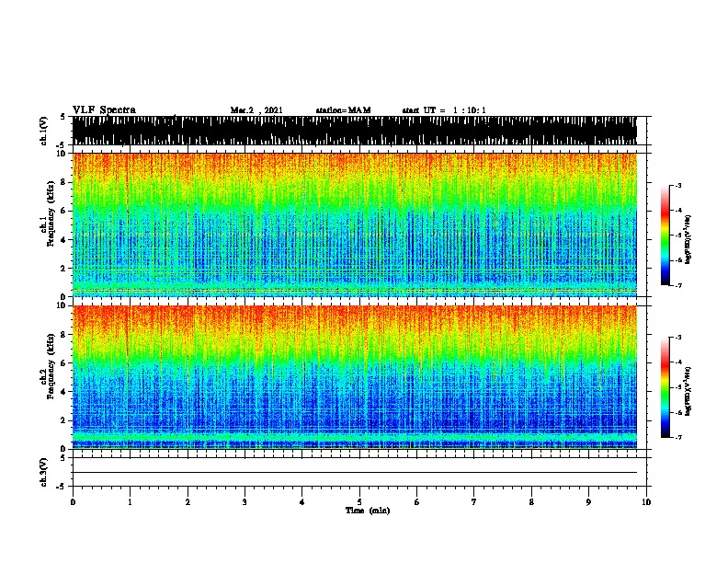Click inside the ch.1 spectrogram panel
Screen dimensions: 728x563
[x=355, y=224]
